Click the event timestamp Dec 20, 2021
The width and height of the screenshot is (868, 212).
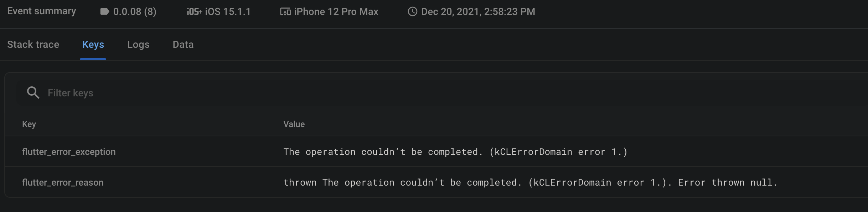click(x=477, y=11)
